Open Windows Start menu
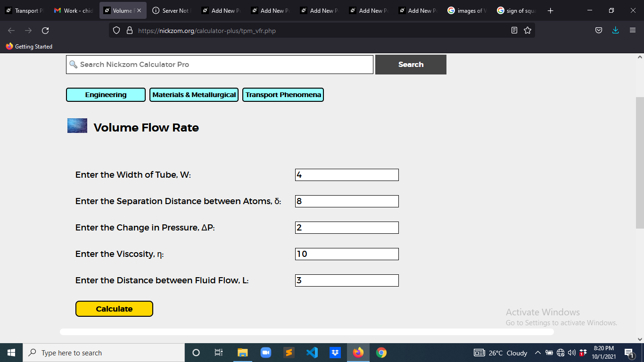The height and width of the screenshot is (362, 644). (x=11, y=353)
